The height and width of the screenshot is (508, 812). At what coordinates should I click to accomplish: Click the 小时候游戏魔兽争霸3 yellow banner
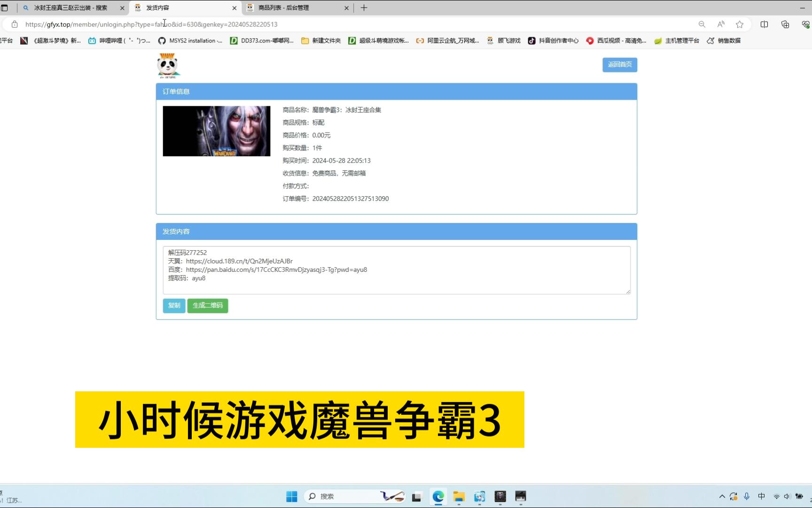click(x=300, y=420)
